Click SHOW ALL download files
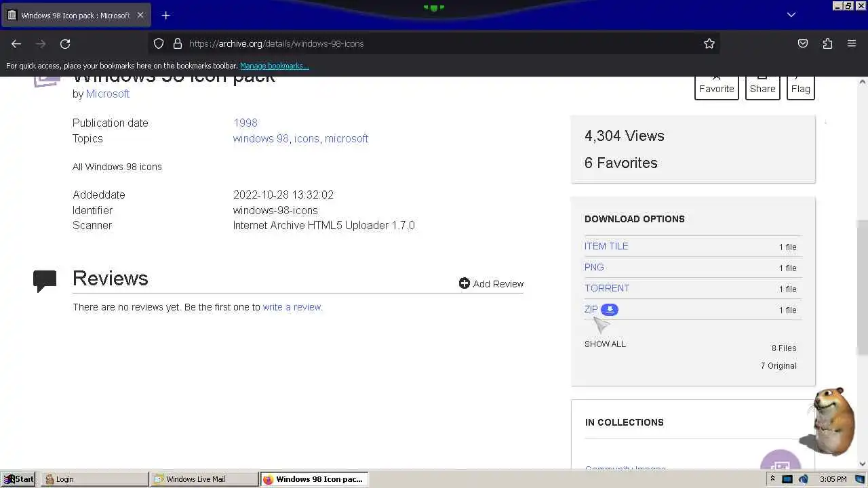Image resolution: width=868 pixels, height=488 pixels. pos(605,344)
